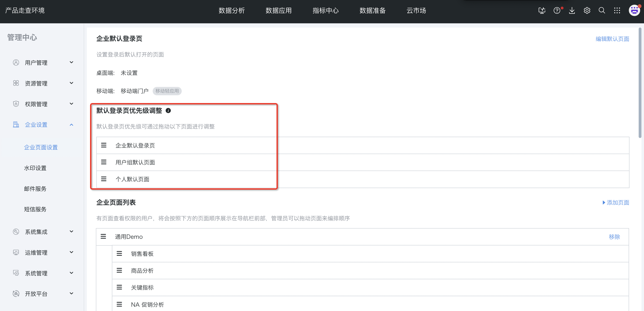Click the user avatar icon

coord(634,10)
